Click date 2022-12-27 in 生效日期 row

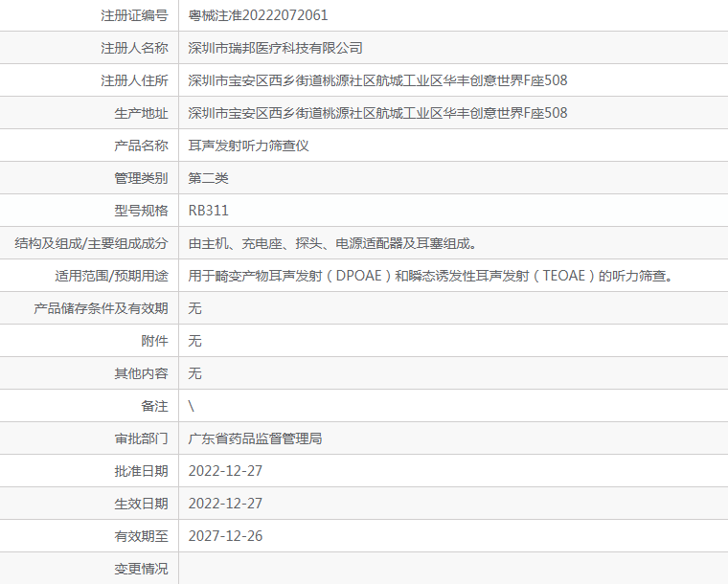[225, 504]
